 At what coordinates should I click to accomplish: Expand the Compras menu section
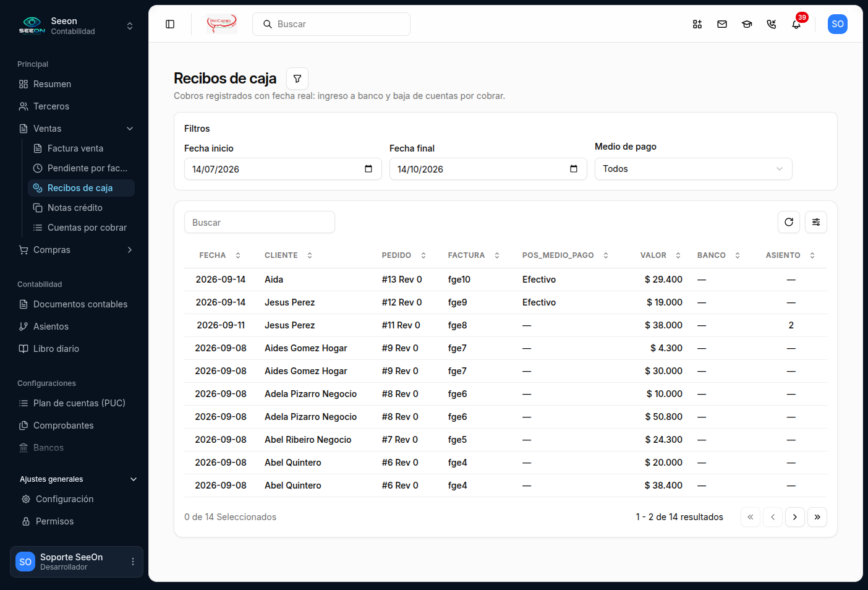[x=76, y=250]
